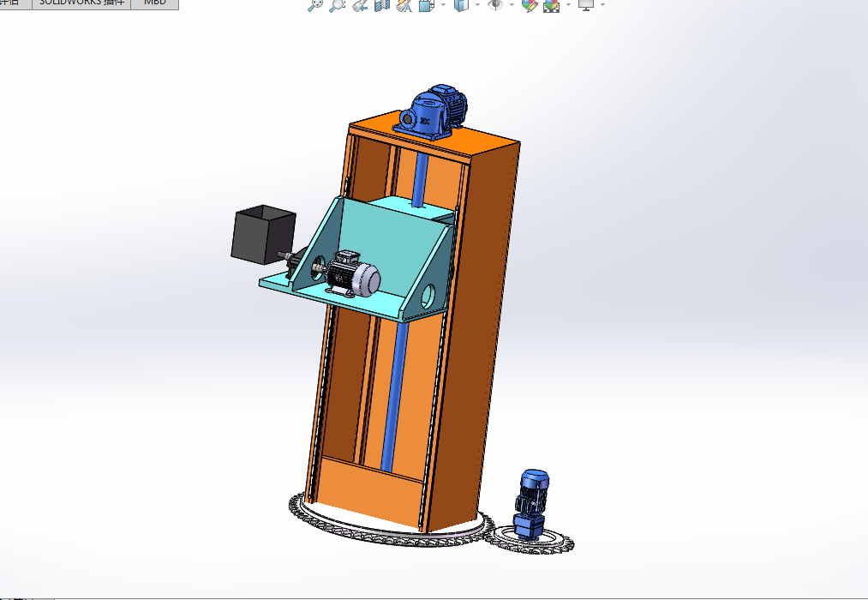Toggle the Section View tool
Screen dimensions: 868x600
coord(382,5)
